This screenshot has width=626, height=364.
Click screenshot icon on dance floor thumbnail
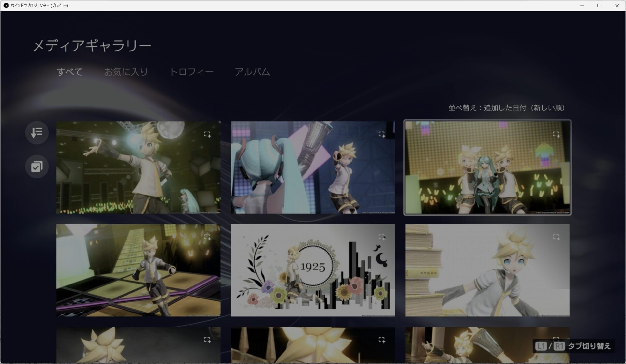(207, 237)
